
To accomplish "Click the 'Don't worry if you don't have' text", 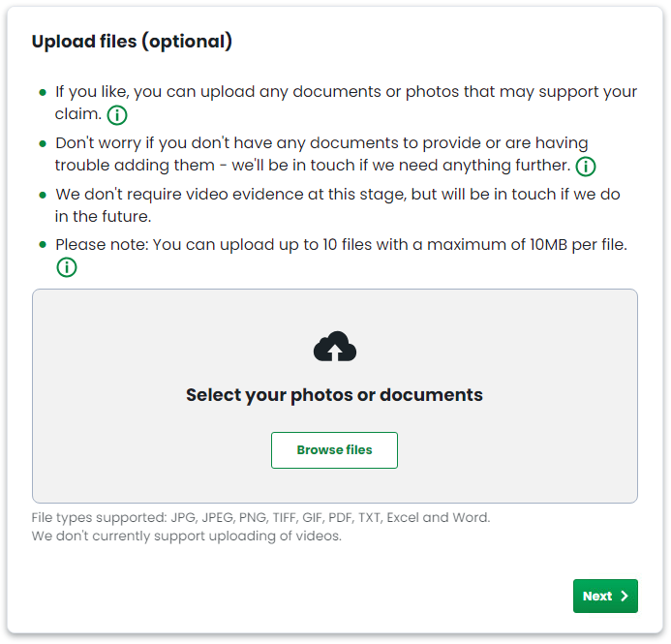I will click(321, 154).
